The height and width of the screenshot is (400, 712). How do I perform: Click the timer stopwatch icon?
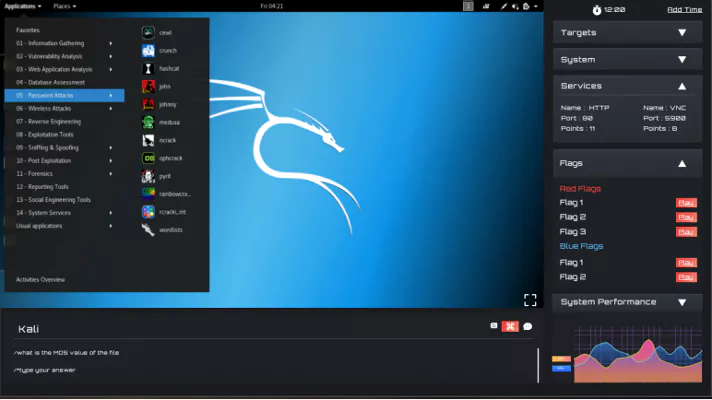pyautogui.click(x=597, y=10)
